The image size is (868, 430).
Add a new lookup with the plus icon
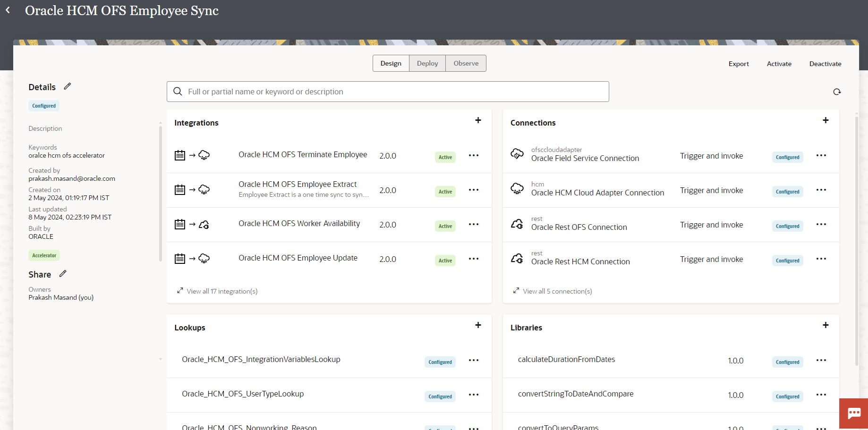pyautogui.click(x=478, y=325)
